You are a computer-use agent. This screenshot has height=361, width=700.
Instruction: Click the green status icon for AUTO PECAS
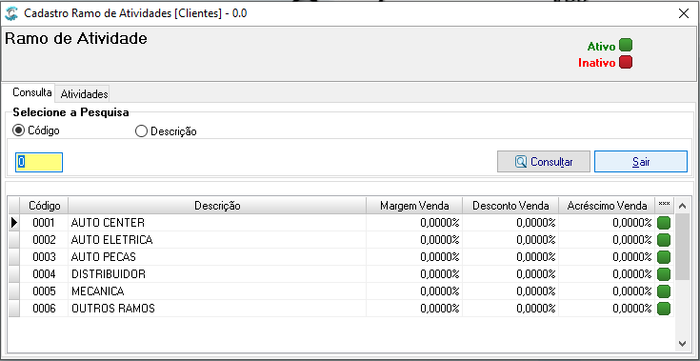pyautogui.click(x=664, y=257)
